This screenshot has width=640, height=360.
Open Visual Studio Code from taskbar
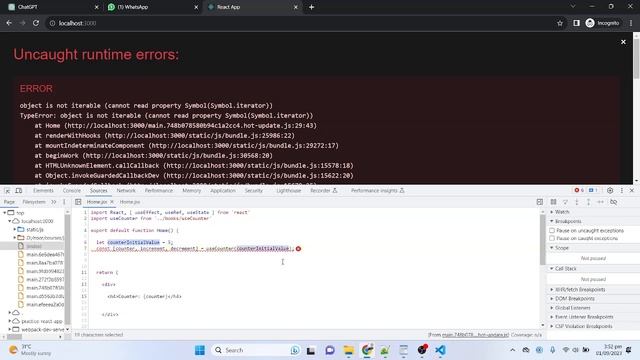[x=440, y=350]
